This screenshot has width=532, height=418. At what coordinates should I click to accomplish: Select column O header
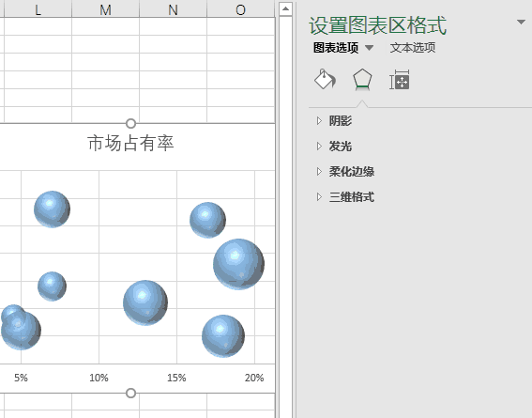pyautogui.click(x=240, y=9)
